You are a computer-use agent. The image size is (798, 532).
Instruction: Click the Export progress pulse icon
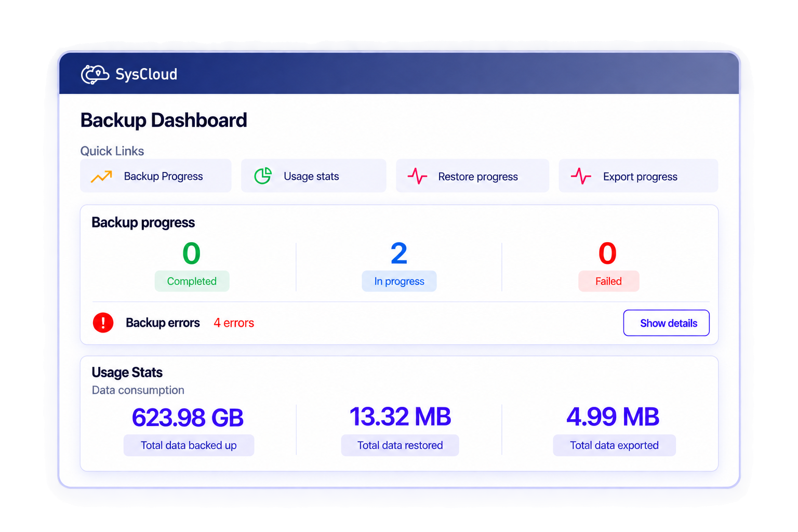coord(581,176)
